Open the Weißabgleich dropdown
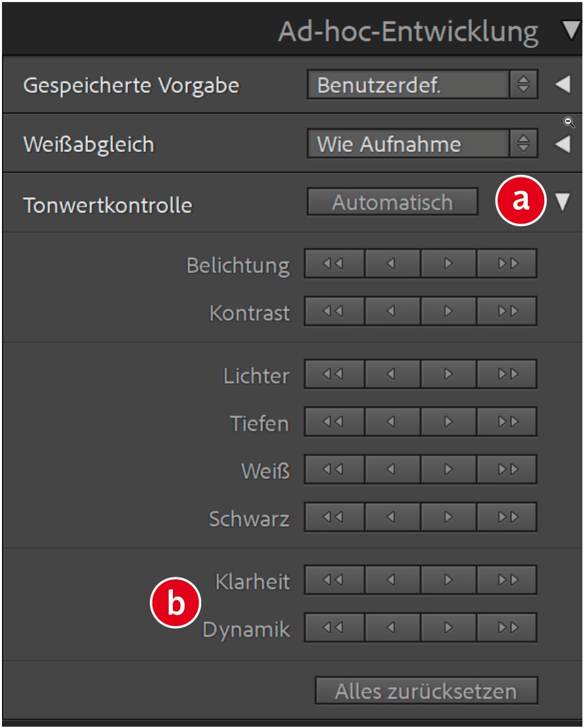The width and height of the screenshot is (585, 728). [422, 144]
